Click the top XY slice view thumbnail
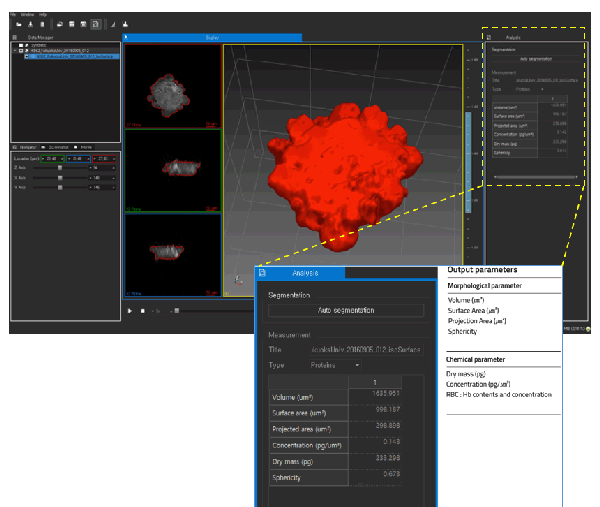Viewport: 600px width, 507px height. click(x=171, y=86)
